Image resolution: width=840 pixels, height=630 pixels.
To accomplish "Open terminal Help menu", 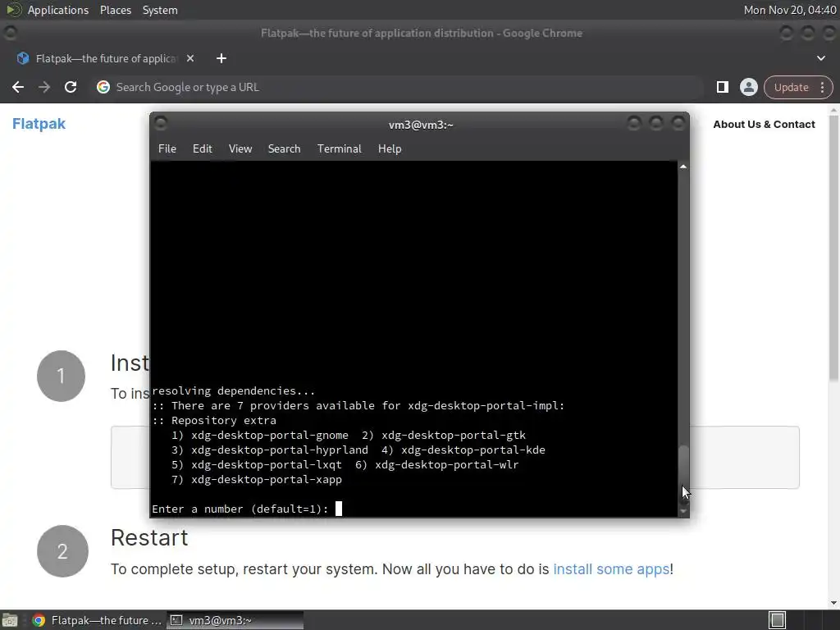I will click(x=390, y=149).
